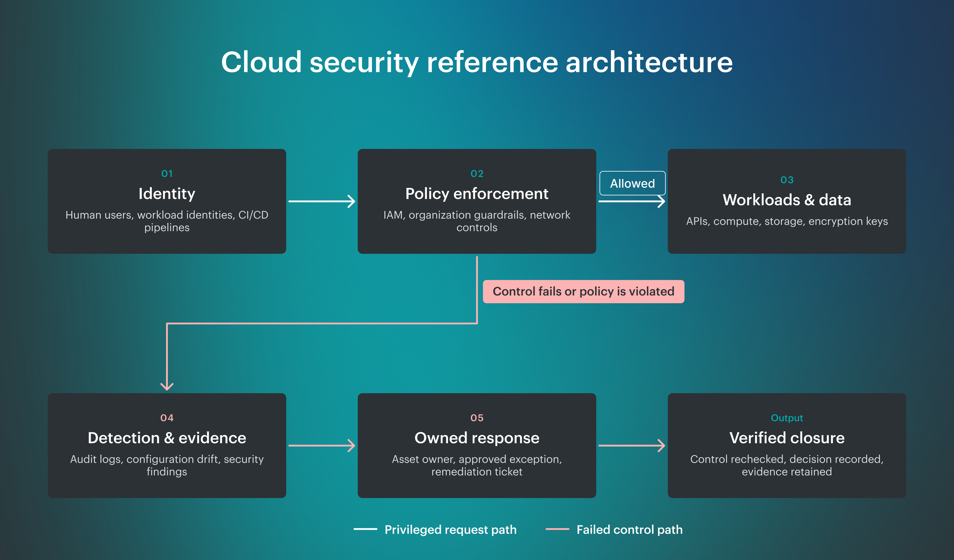Click the 'Control fails or policy is violated' label
This screenshot has height=560, width=954.
click(583, 291)
